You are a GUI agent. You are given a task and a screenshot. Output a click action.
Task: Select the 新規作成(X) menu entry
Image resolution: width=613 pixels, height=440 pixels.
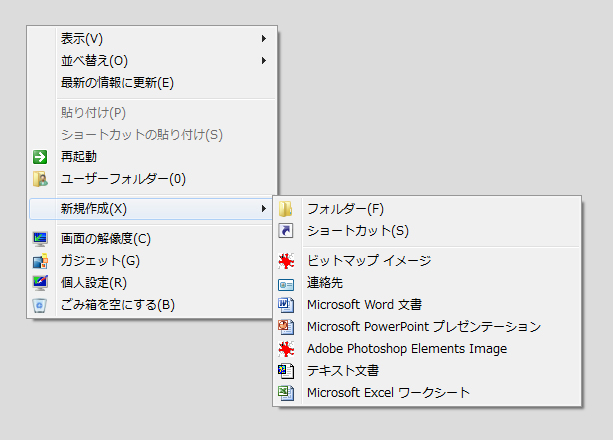tap(151, 209)
